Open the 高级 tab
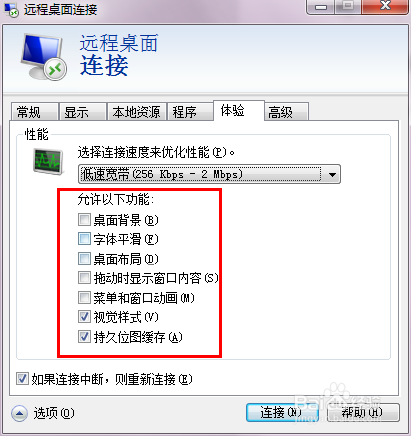The height and width of the screenshot is (436, 411). click(x=286, y=111)
